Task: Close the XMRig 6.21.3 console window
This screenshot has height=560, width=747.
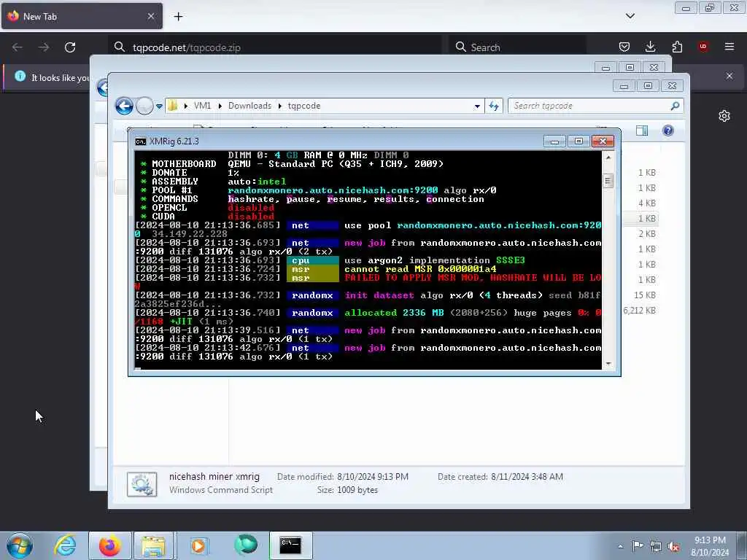Action: [x=603, y=141]
